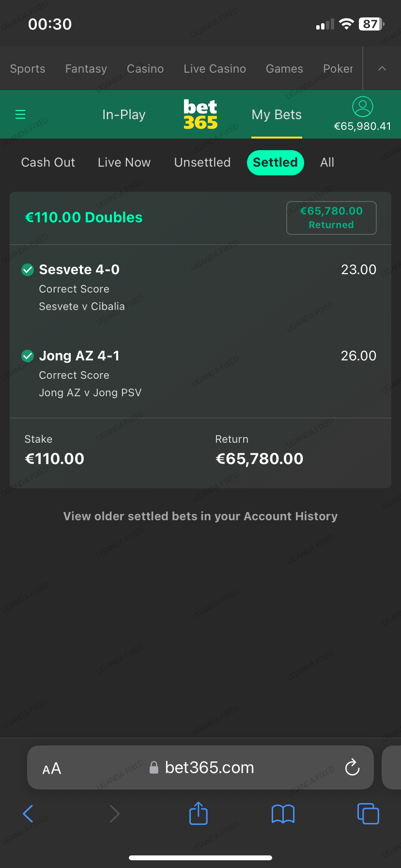This screenshot has width=401, height=868.
Task: Open the hamburger menu icon
Action: pyautogui.click(x=20, y=114)
